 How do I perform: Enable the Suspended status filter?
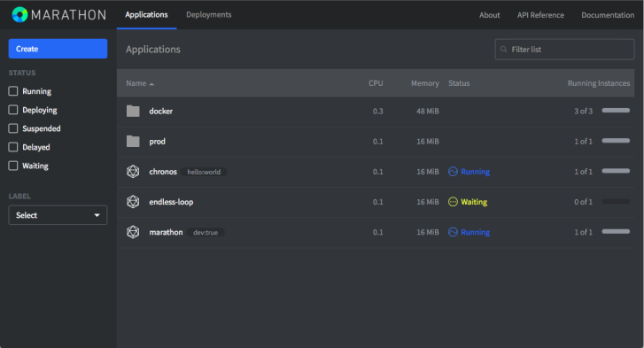tap(13, 128)
